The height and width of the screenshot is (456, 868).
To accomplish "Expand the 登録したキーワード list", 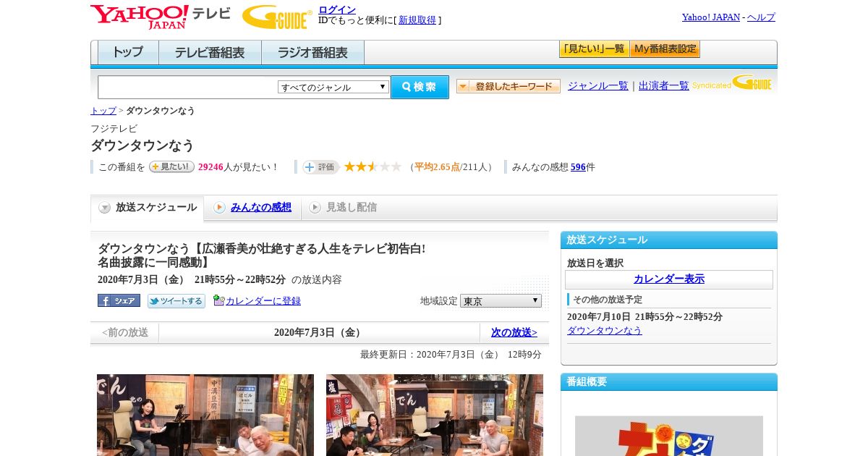I will click(509, 86).
